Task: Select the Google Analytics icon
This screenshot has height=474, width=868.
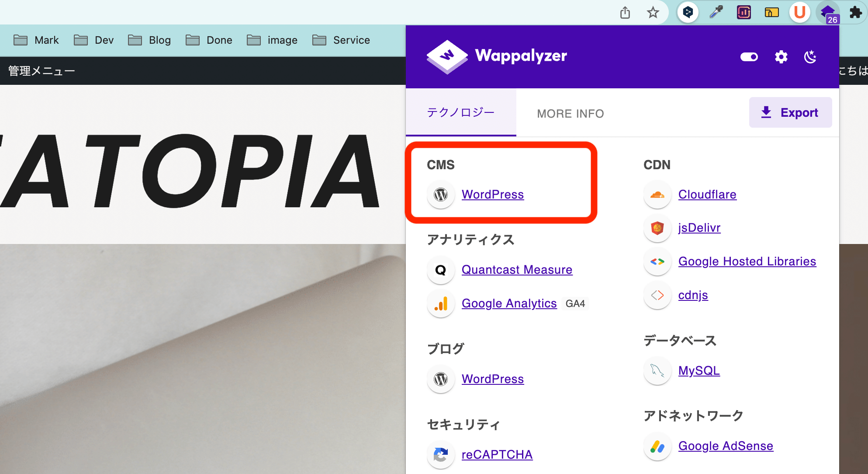Action: click(x=441, y=303)
